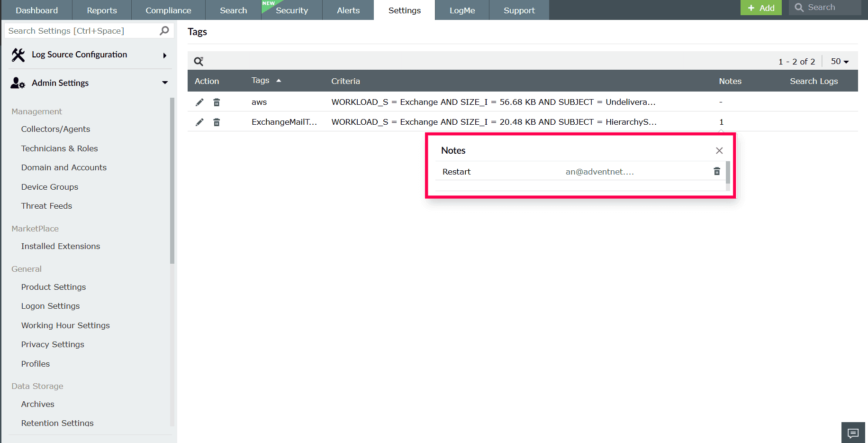868x443 pixels.
Task: Select the ExchangeMailT... tag name
Action: pyautogui.click(x=284, y=122)
